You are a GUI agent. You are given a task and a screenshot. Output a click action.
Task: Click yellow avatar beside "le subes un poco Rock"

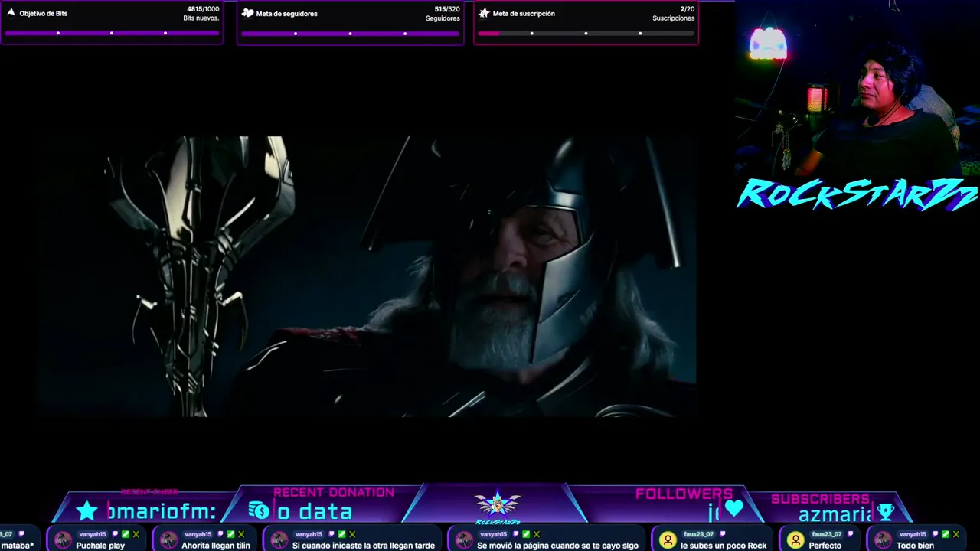(668, 540)
